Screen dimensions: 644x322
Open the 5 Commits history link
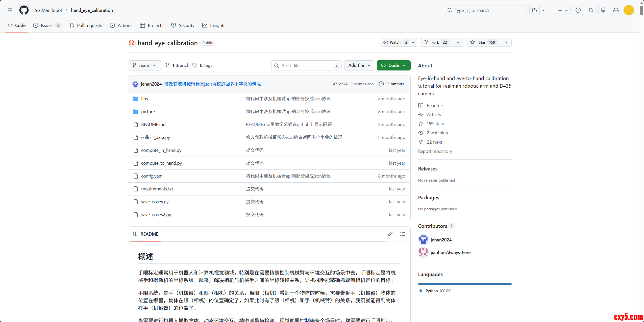(391, 84)
